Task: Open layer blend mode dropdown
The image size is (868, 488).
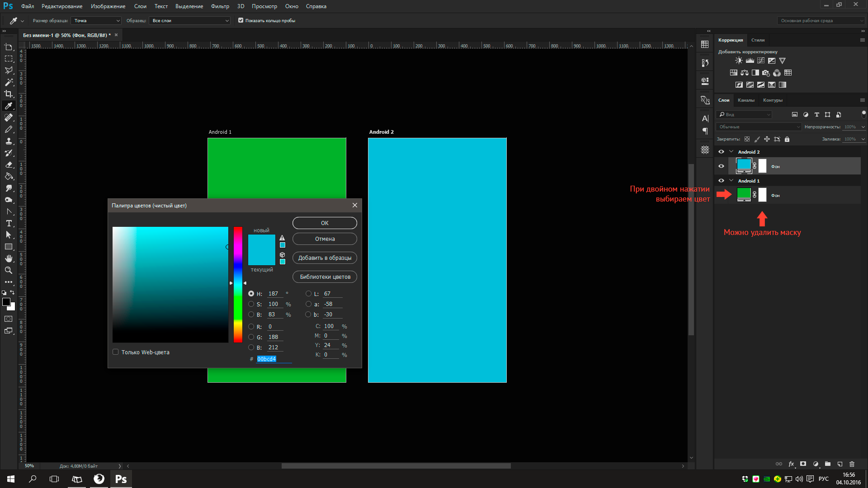Action: point(759,127)
